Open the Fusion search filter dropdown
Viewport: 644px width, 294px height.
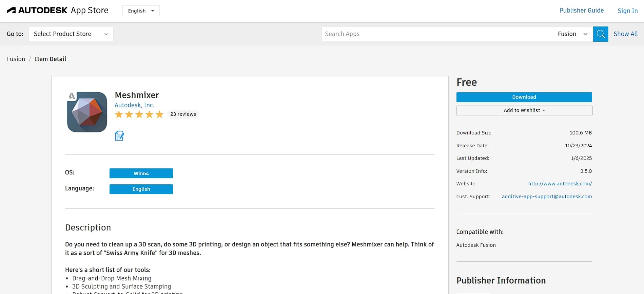[x=572, y=34]
